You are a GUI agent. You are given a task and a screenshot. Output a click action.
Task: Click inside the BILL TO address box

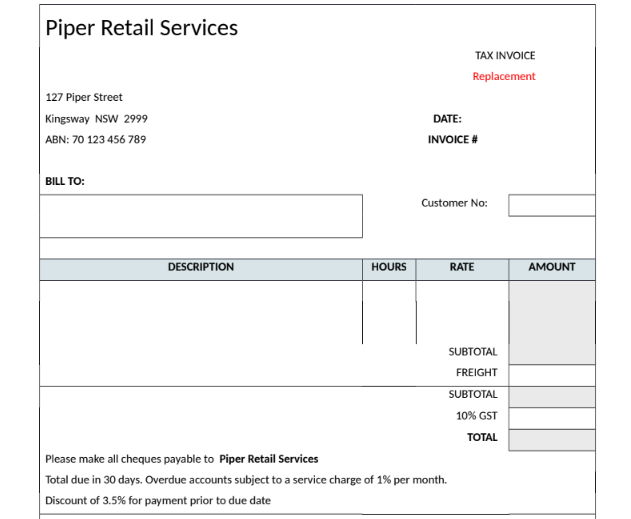200,216
